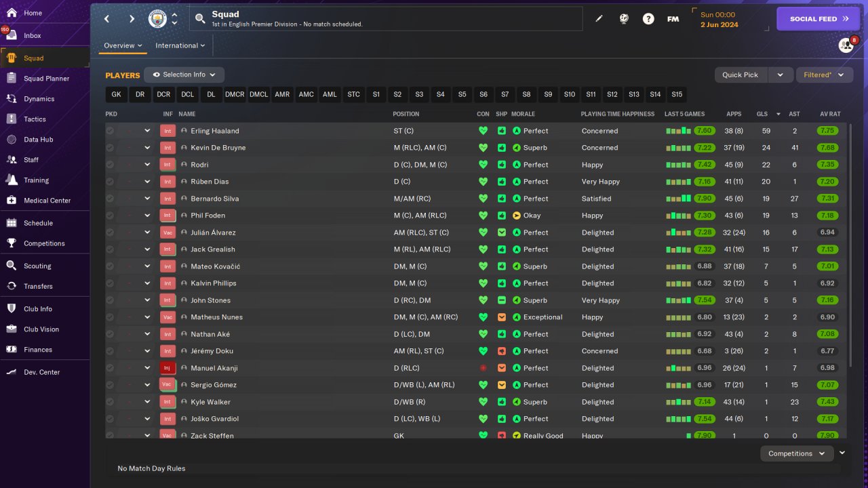Click the back navigation arrow

[107, 19]
